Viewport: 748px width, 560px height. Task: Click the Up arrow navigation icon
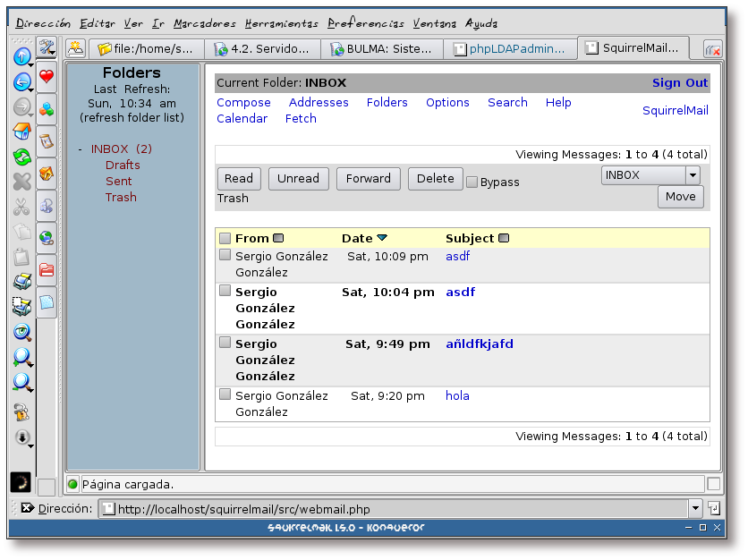[x=21, y=56]
